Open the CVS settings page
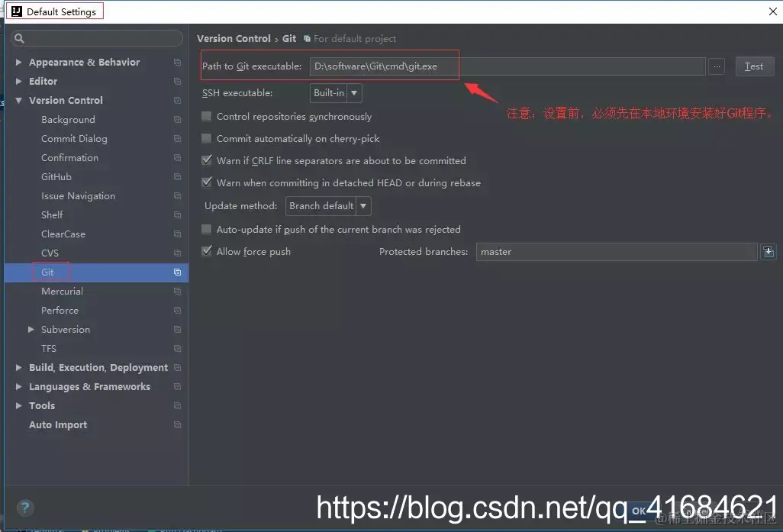The height and width of the screenshot is (532, 783). click(x=50, y=253)
